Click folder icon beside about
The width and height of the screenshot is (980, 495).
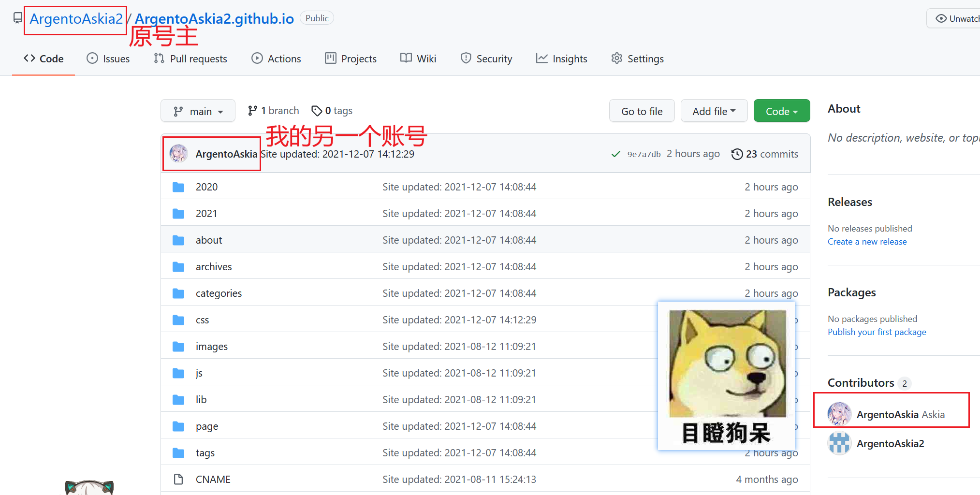[178, 240]
